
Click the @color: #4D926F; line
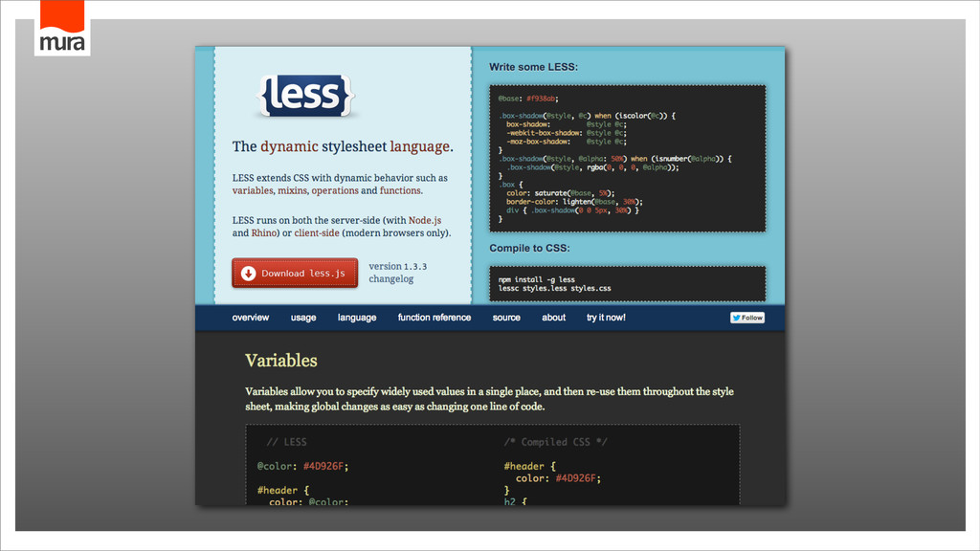303,466
